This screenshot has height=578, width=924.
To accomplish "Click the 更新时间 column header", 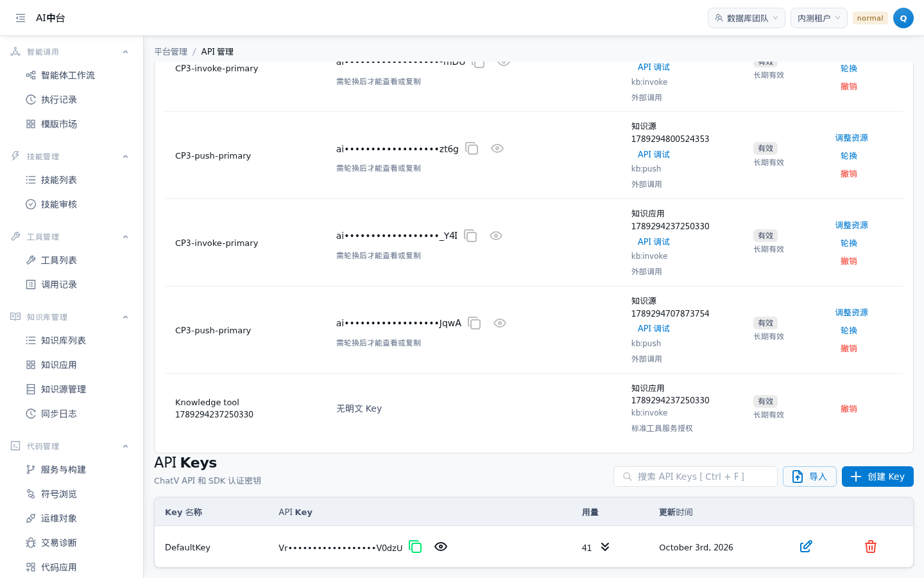I will [x=676, y=512].
